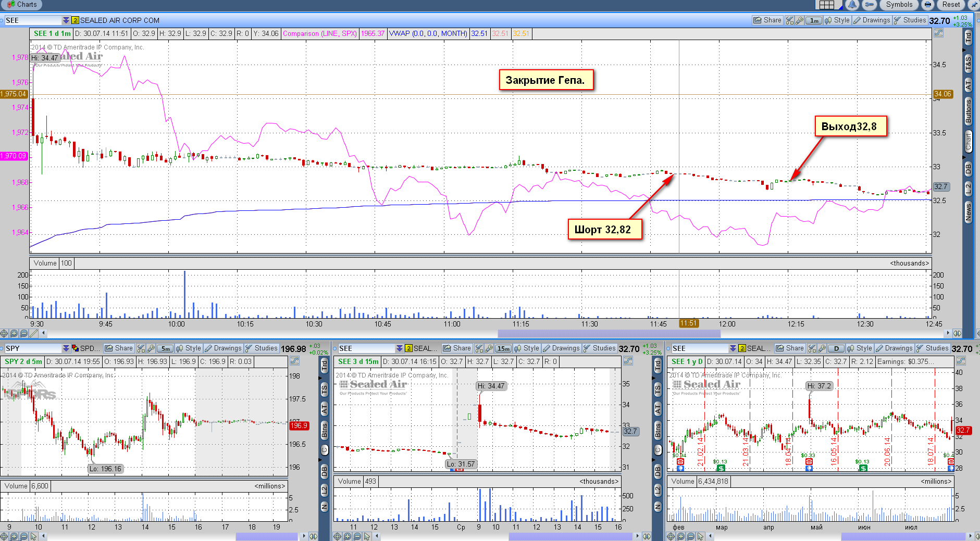Expand symbol dropdown in SEE 15m chart
980x541 pixels.
[x=399, y=348]
